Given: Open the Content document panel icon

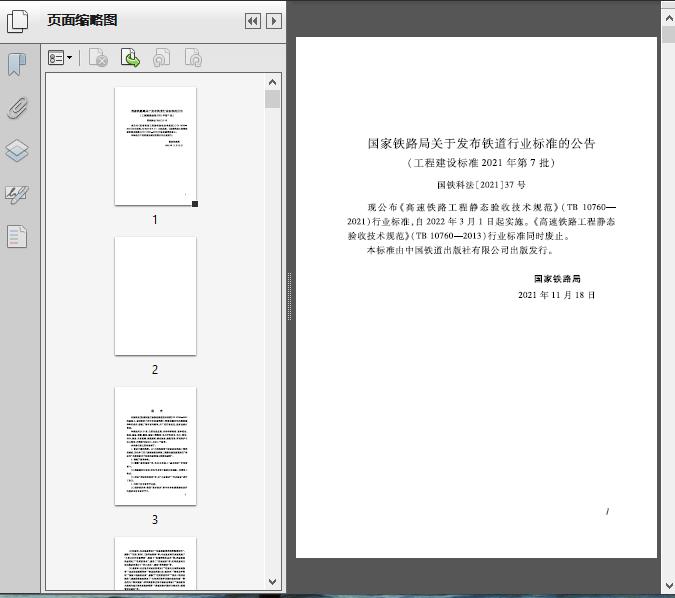Looking at the screenshot, I should click(x=17, y=236).
